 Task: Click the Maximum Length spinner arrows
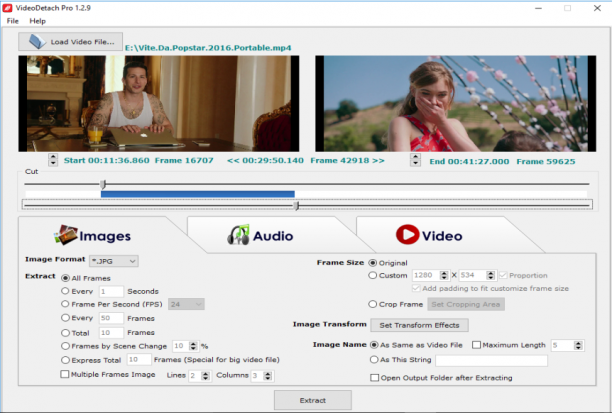(578, 345)
